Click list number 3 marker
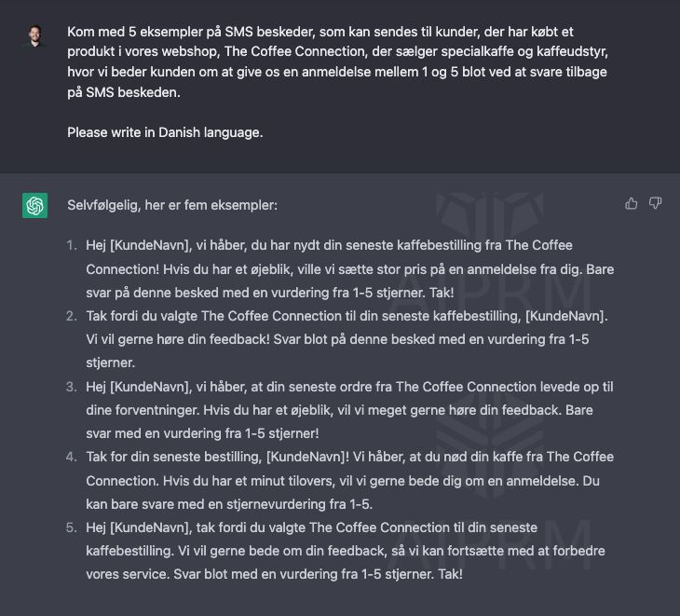Image resolution: width=680 pixels, height=616 pixels. click(x=72, y=387)
